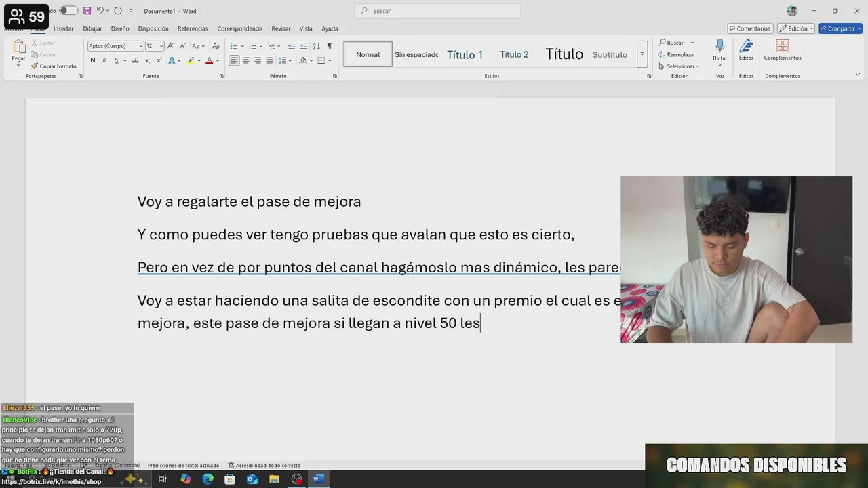Expand the underline style dropdown arrow

tap(124, 61)
